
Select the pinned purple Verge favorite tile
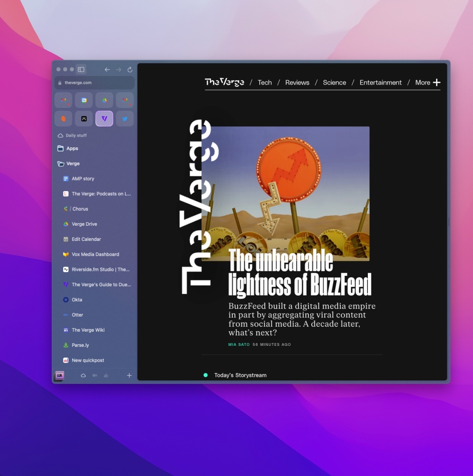[104, 119]
